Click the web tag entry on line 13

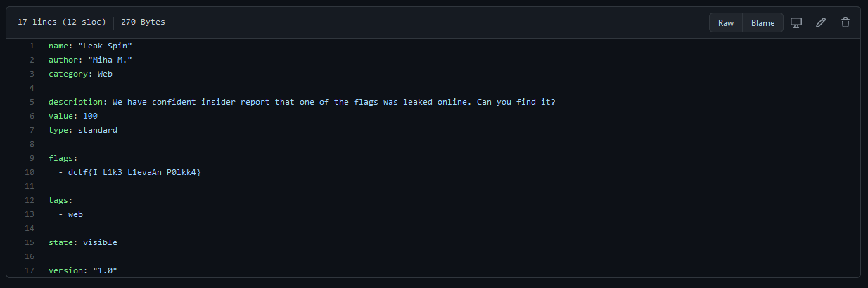75,214
